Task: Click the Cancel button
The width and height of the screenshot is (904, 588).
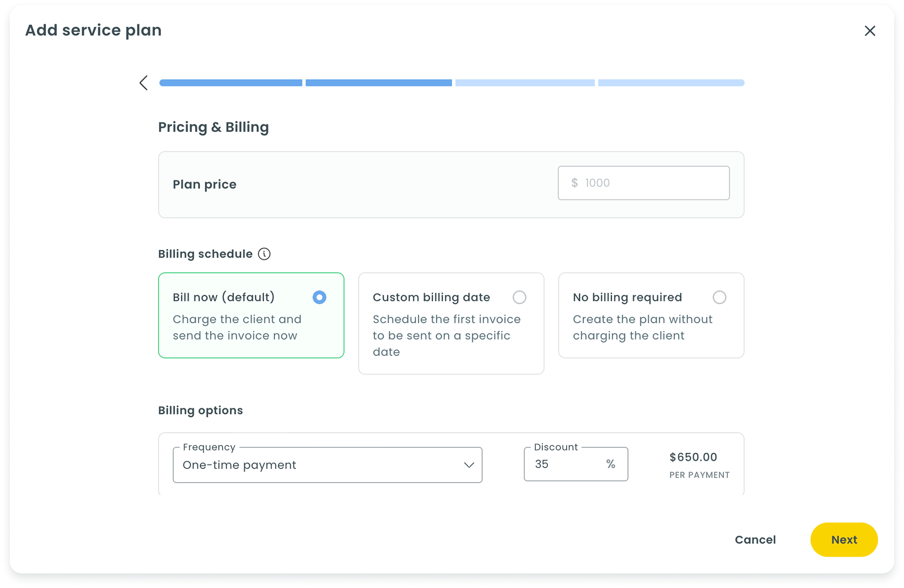Action: (755, 540)
